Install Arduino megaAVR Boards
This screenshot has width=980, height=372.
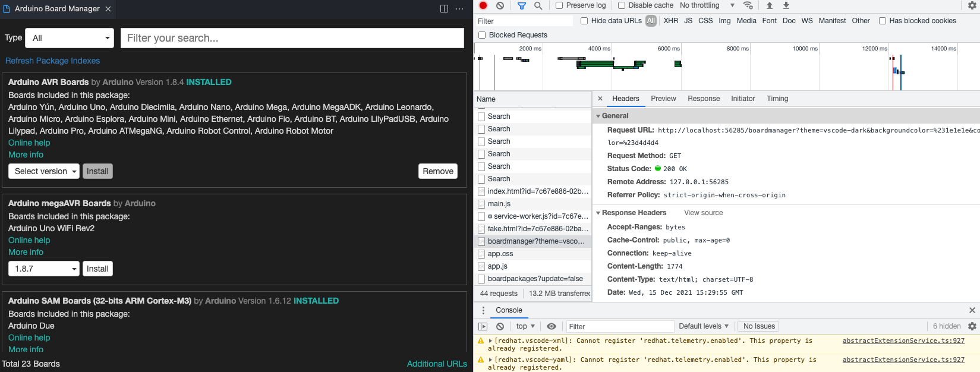tap(97, 269)
